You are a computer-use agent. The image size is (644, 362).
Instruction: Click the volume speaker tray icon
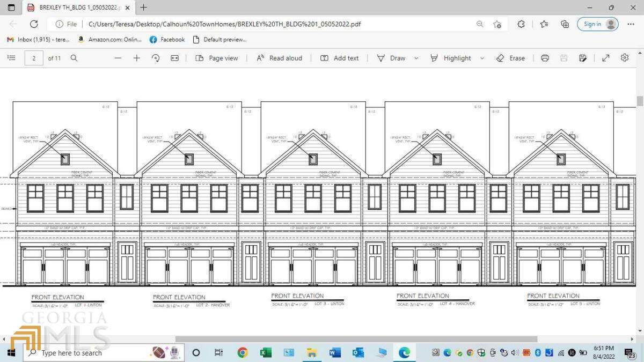(x=515, y=352)
